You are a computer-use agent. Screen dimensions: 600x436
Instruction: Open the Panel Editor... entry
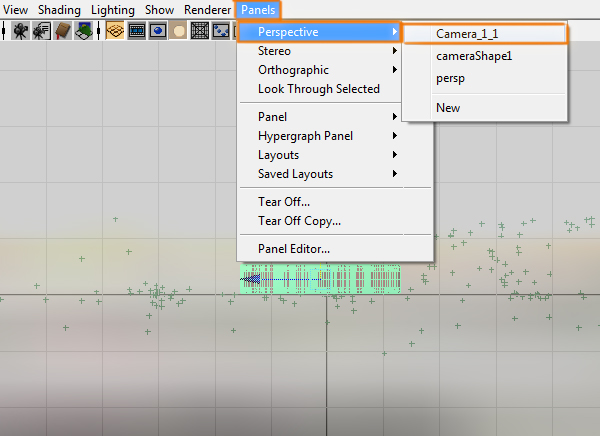(x=335, y=249)
